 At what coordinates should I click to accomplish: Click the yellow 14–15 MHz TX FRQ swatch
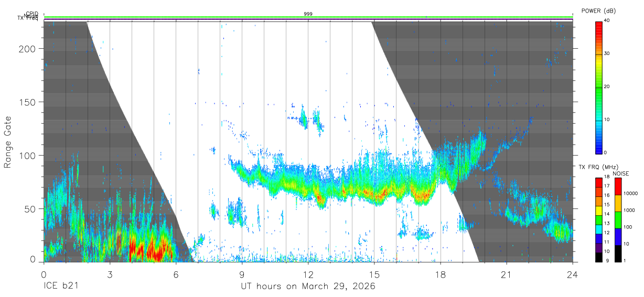(x=599, y=211)
